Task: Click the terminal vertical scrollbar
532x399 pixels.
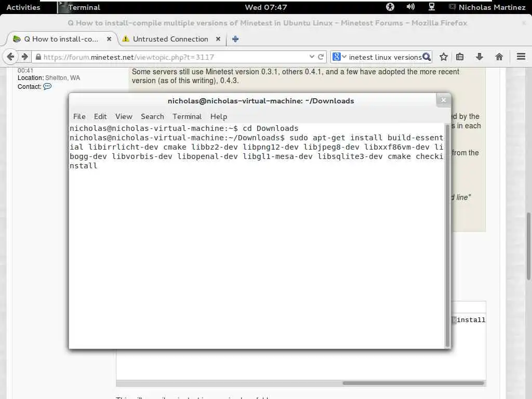Action: [447, 235]
